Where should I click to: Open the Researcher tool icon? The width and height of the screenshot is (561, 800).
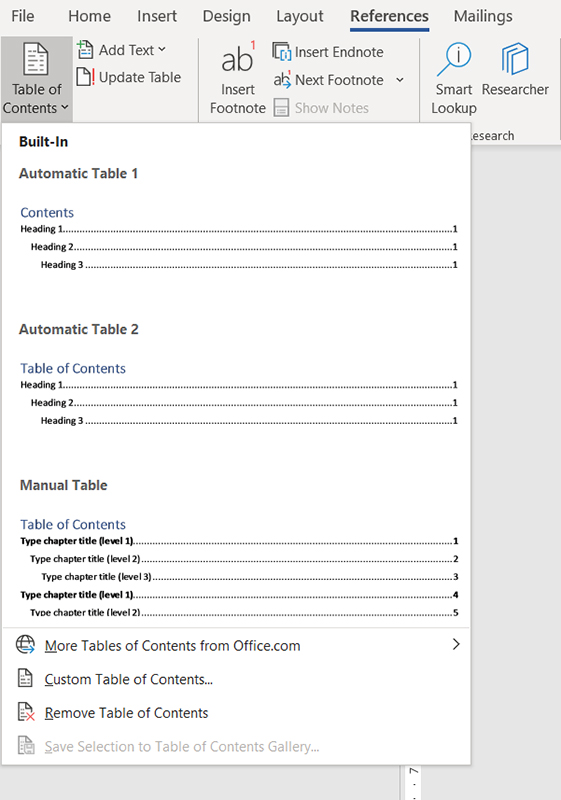pyautogui.click(x=515, y=59)
